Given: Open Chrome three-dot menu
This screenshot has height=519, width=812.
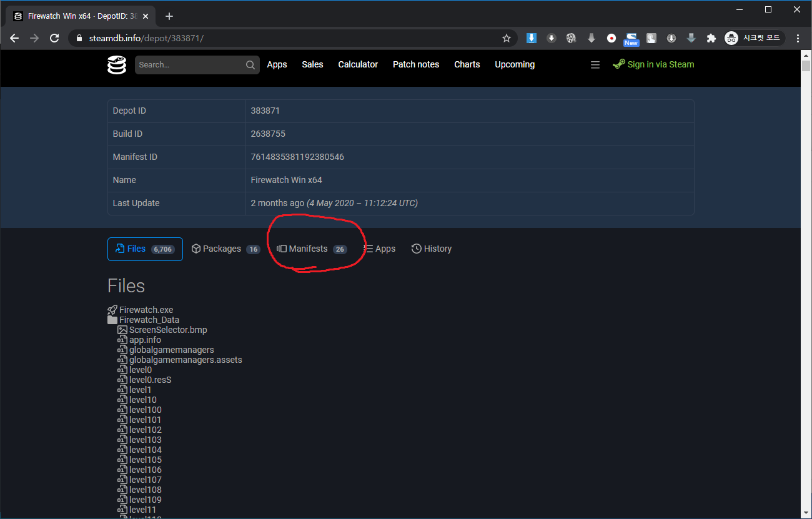Looking at the screenshot, I should pyautogui.click(x=798, y=38).
